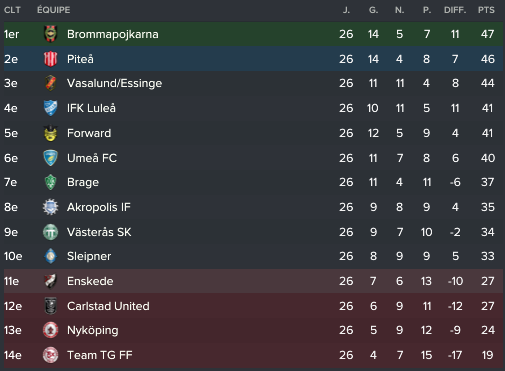Select the Umeå FC badge
Viewport: 505px width, 371px height.
click(x=51, y=158)
